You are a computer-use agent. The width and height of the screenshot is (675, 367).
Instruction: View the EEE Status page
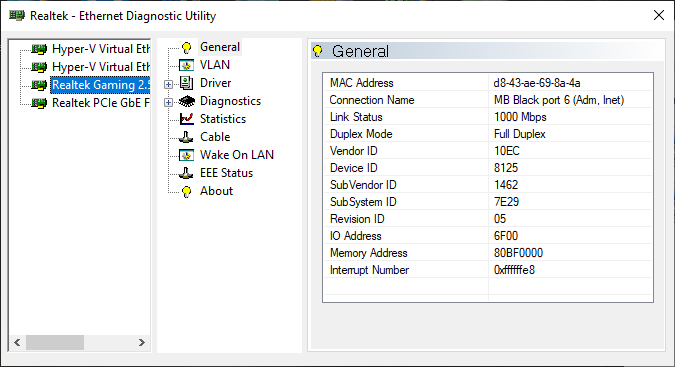coord(226,173)
